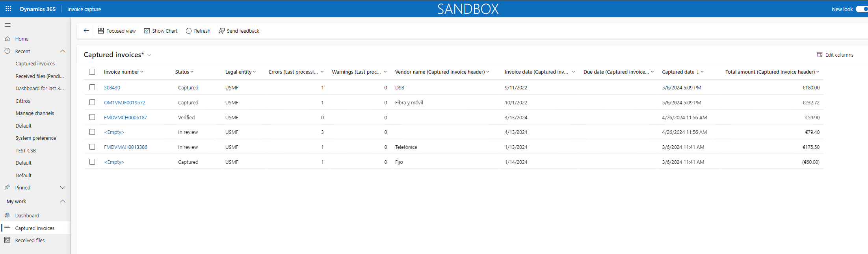Viewport: 868px width, 254px height.
Task: Click the Focused view icon
Action: (101, 31)
